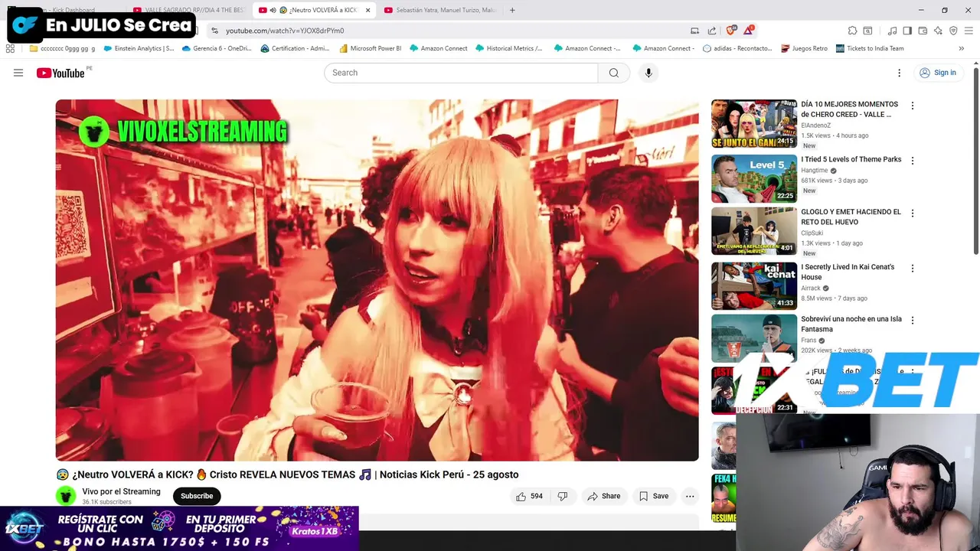Open the YouTube settings three-dot menu

pyautogui.click(x=900, y=73)
